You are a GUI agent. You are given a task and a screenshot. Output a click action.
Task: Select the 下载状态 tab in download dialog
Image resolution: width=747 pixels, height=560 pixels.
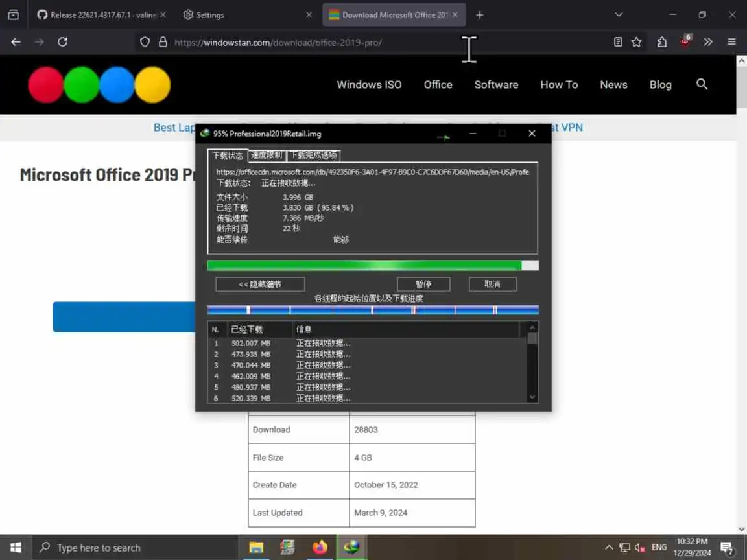pos(228,156)
